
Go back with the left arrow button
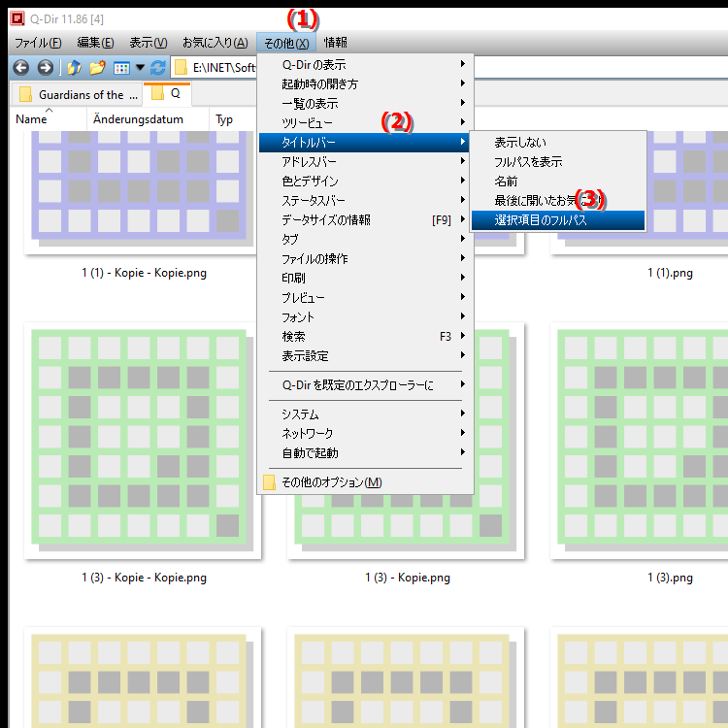[21, 68]
